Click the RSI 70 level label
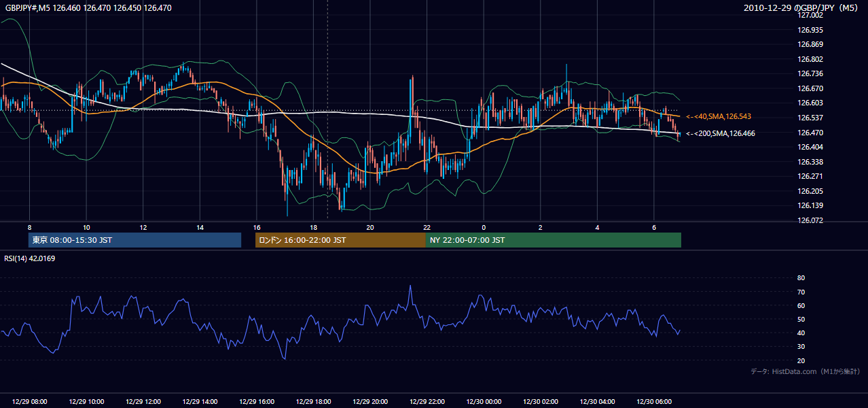 click(x=801, y=292)
